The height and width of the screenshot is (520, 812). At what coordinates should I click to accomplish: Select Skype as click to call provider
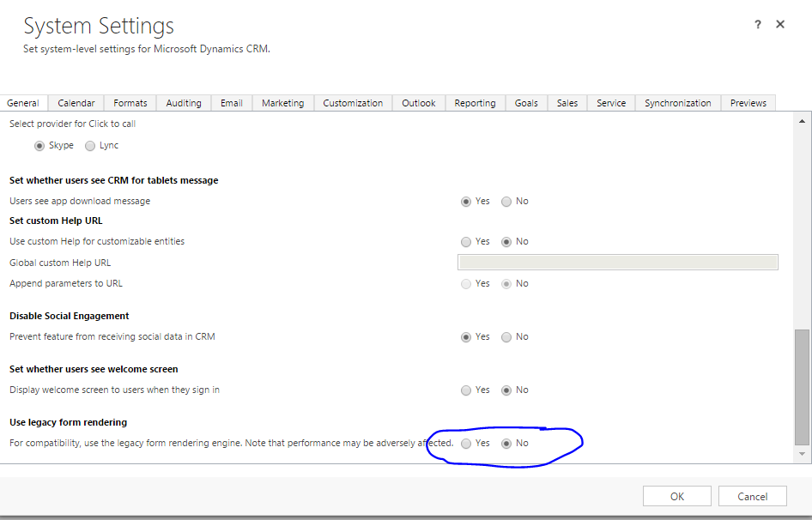(39, 146)
